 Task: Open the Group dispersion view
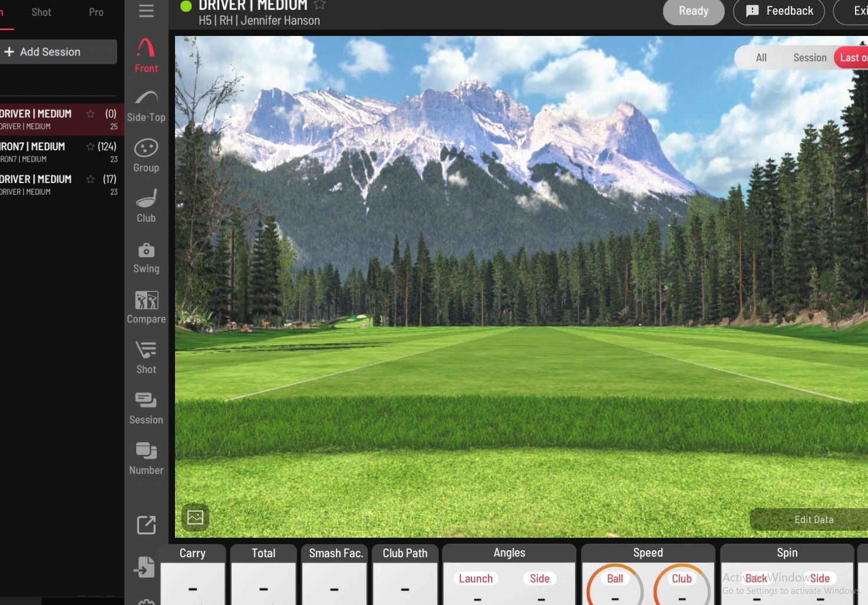(x=146, y=156)
